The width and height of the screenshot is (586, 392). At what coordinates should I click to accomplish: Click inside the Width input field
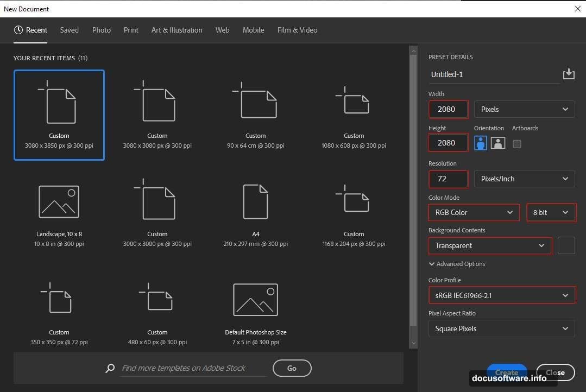point(448,109)
